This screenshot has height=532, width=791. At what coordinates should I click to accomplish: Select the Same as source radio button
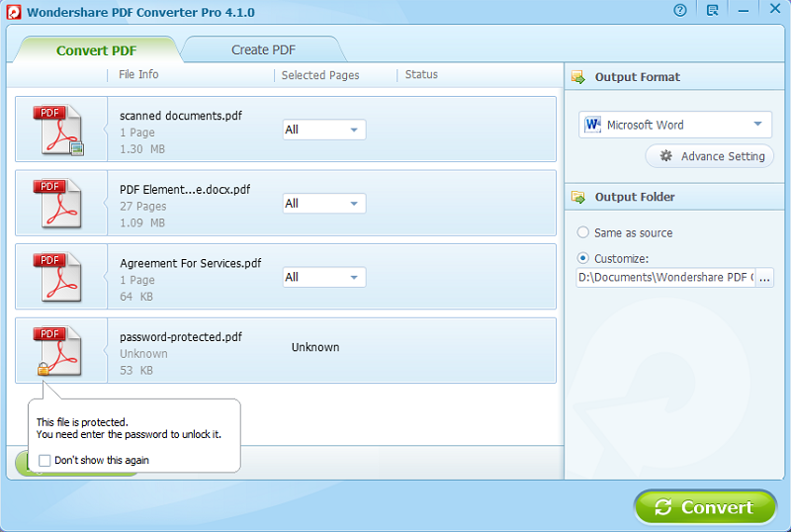point(582,232)
